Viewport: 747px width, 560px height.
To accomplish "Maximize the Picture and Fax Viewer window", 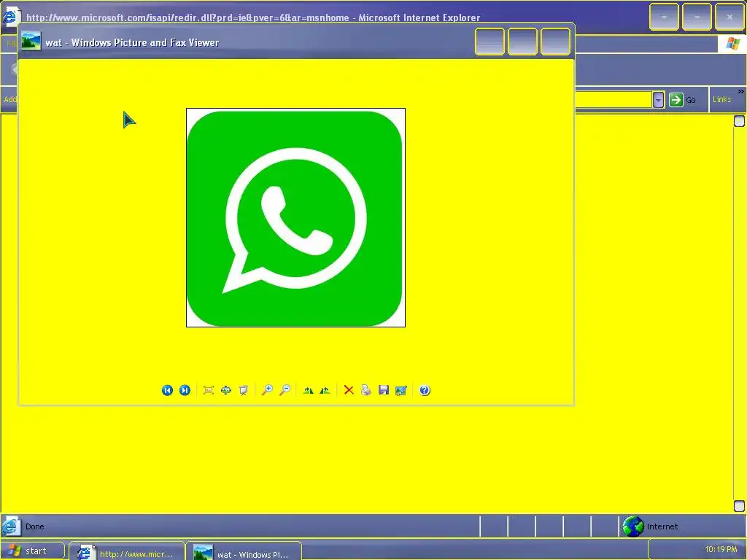I will [x=522, y=42].
